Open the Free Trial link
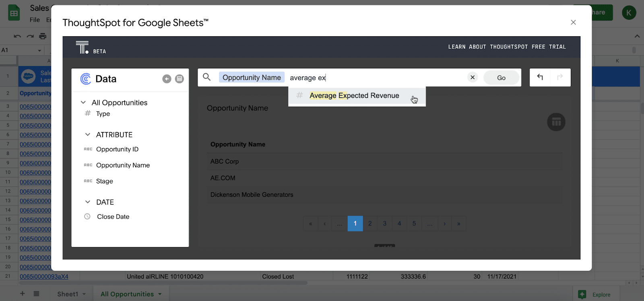 click(x=549, y=47)
